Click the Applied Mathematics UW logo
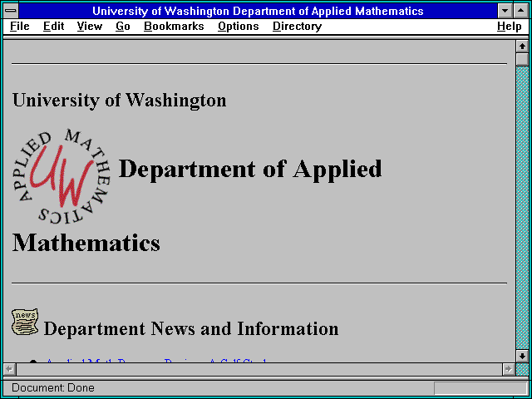This screenshot has height=399, width=532. [62, 176]
